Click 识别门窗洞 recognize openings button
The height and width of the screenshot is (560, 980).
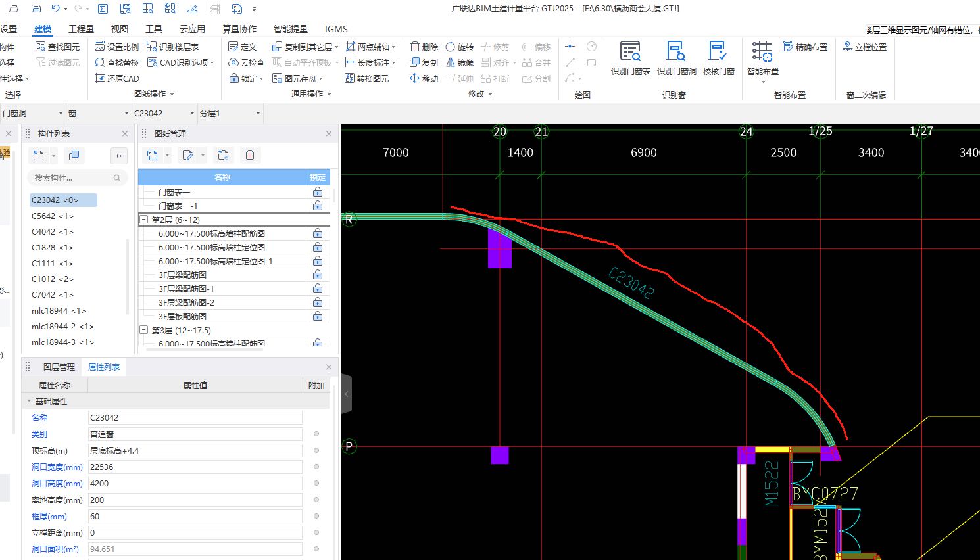[x=676, y=58]
